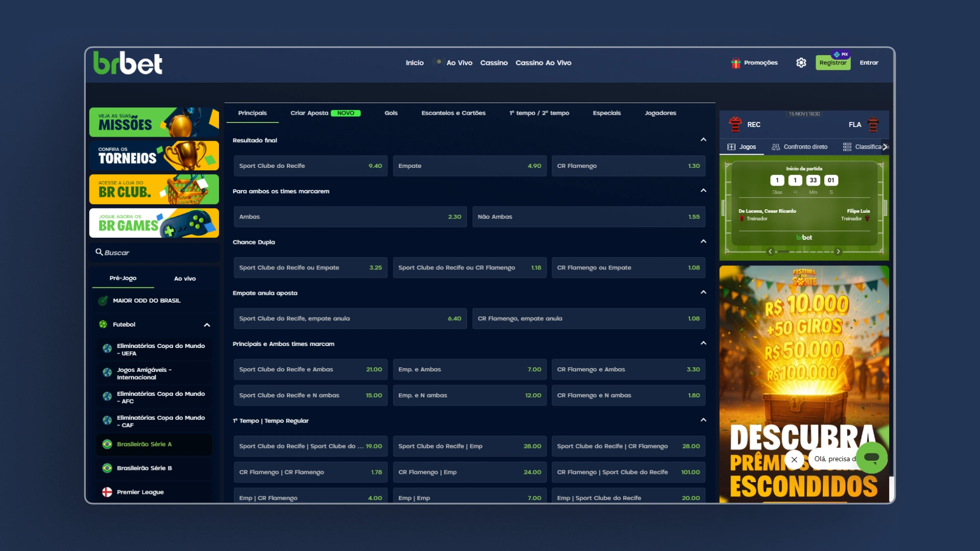The width and height of the screenshot is (980, 551).
Task: Click the Maior Odd do Brasil icon
Action: (x=103, y=300)
